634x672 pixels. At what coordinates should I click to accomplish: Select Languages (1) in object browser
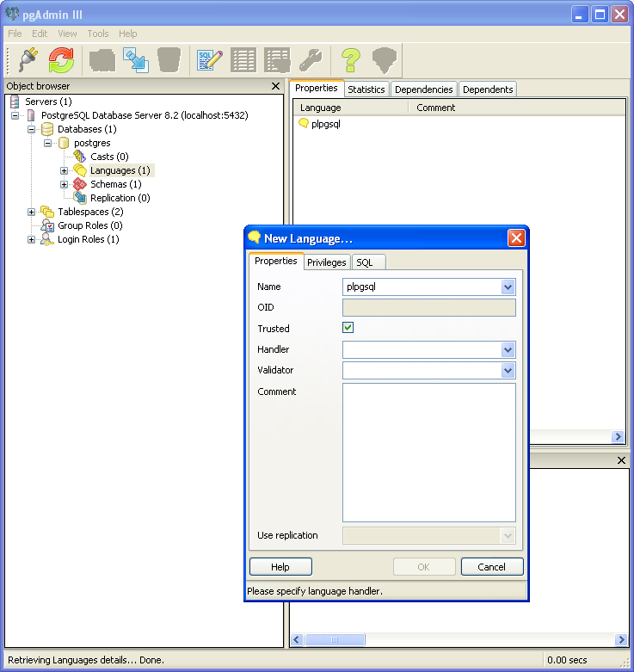pos(120,170)
